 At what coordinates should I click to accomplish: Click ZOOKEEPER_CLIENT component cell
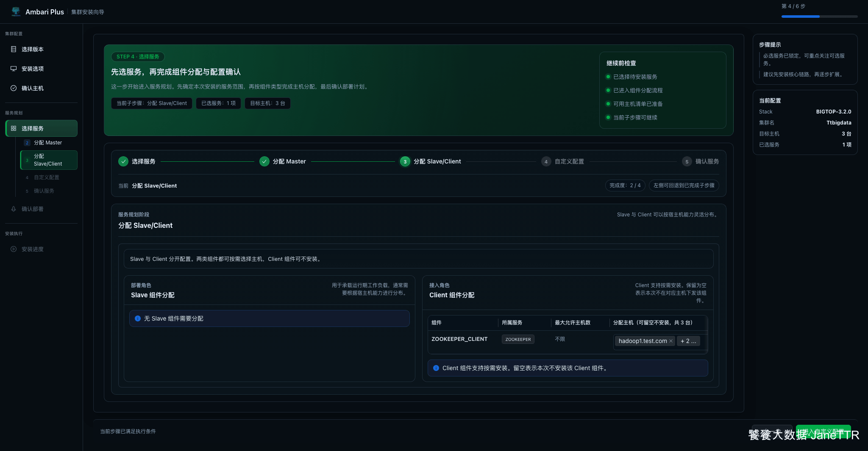coord(459,339)
